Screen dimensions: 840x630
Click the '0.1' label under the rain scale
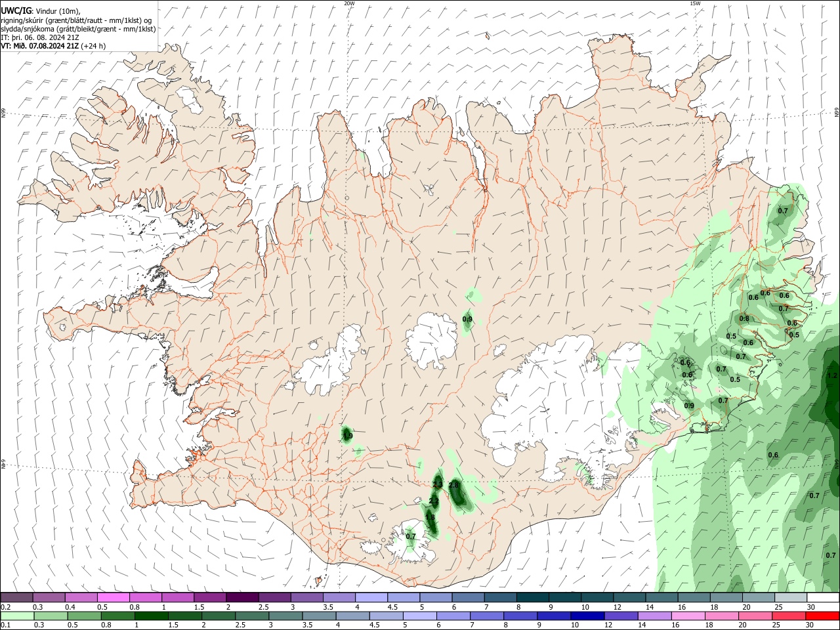click(x=6, y=625)
